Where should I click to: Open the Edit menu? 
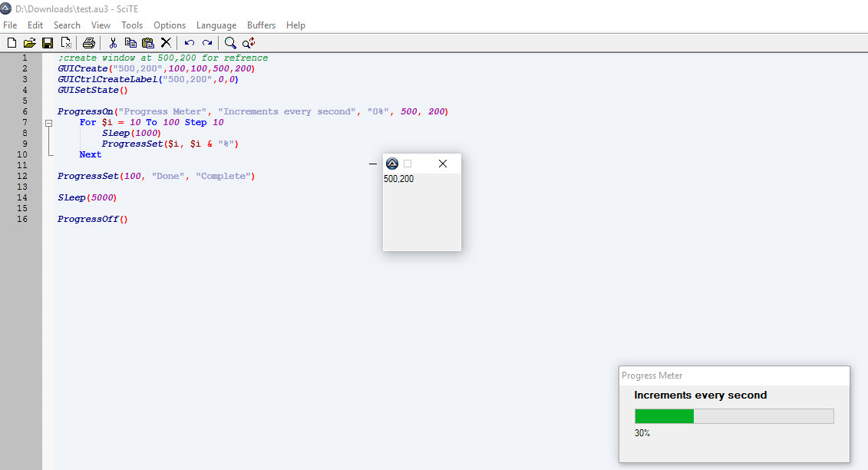35,25
